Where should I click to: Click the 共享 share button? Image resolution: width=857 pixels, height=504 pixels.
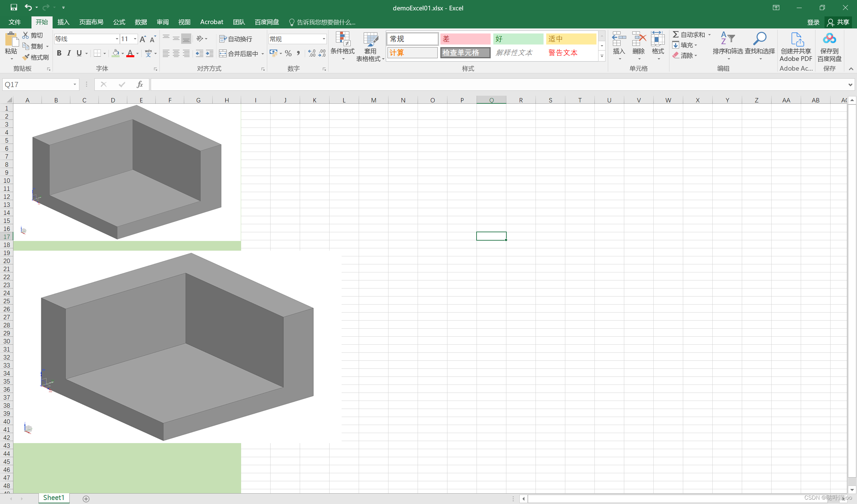pyautogui.click(x=838, y=22)
